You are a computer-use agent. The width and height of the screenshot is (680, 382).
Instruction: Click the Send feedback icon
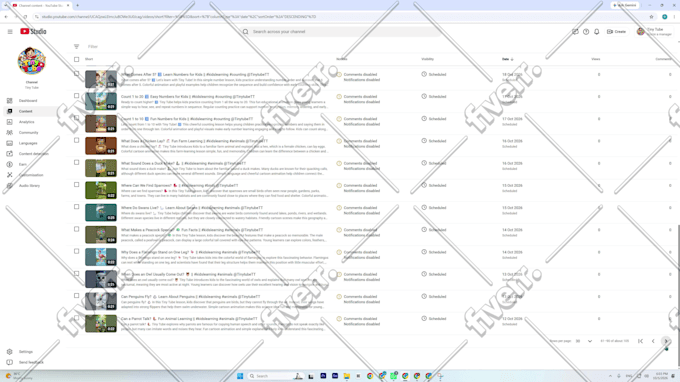(x=10, y=362)
